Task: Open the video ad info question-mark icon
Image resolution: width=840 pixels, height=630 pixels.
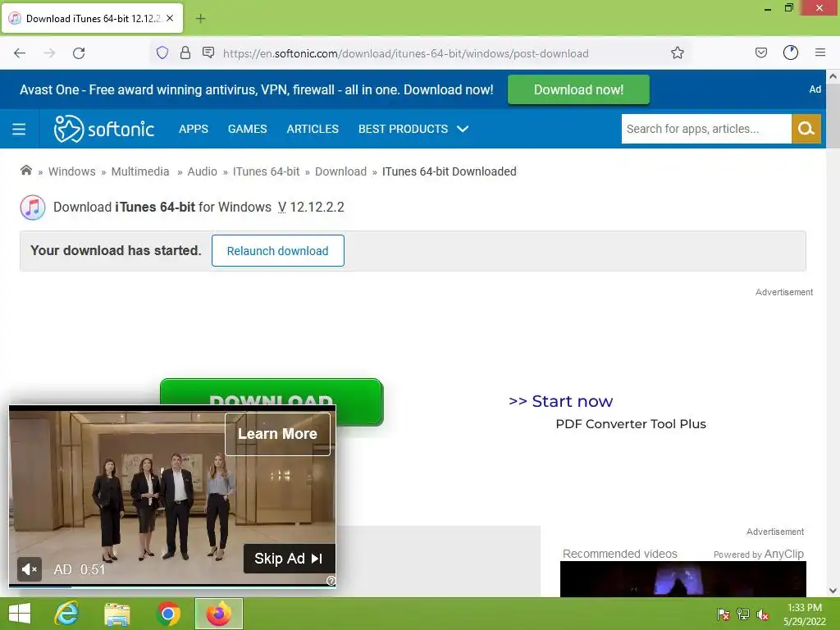Action: click(331, 581)
